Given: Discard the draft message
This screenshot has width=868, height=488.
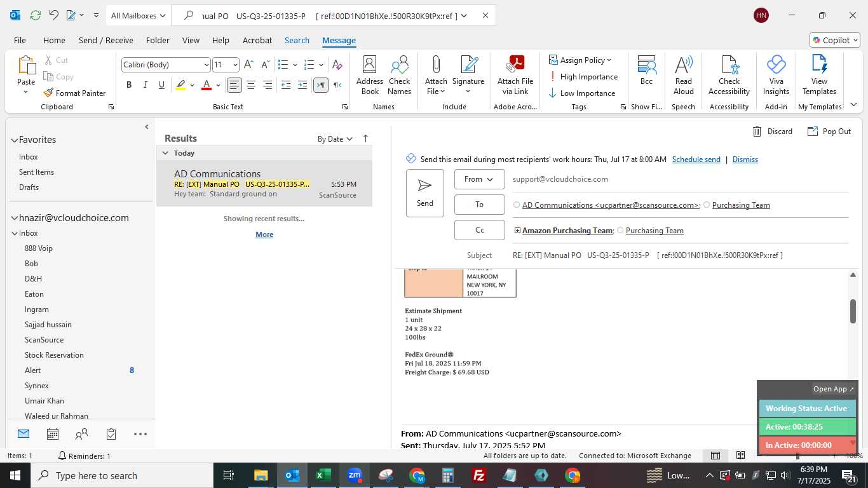Looking at the screenshot, I should coord(772,132).
